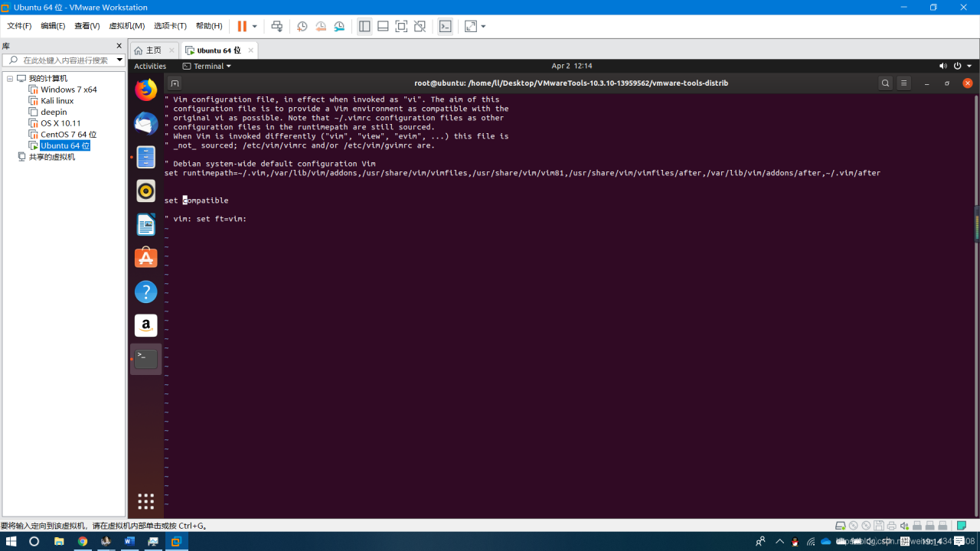Click the Ubuntu top bar volume icon
The width and height of the screenshot is (980, 551).
click(943, 66)
